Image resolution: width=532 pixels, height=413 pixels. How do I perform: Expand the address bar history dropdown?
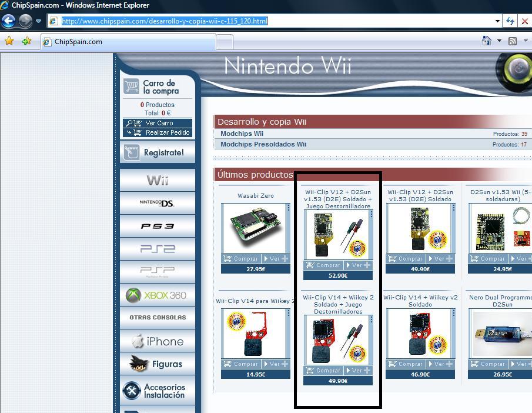tap(497, 21)
